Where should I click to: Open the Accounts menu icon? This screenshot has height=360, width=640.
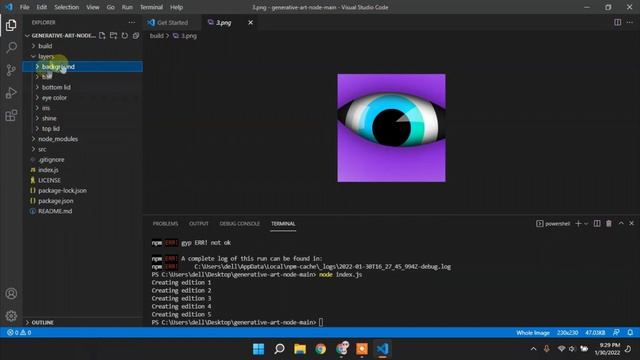click(11, 293)
